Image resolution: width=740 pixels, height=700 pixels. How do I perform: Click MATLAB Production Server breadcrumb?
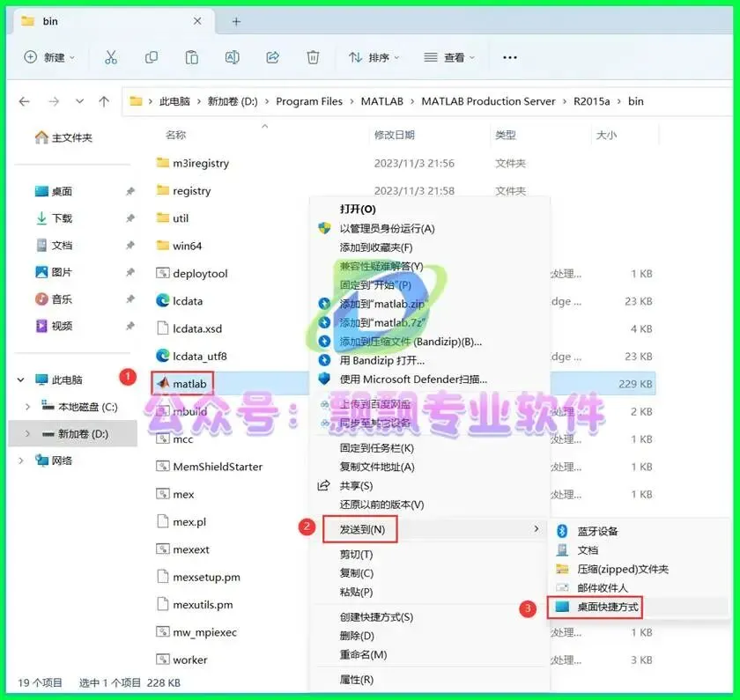(488, 101)
